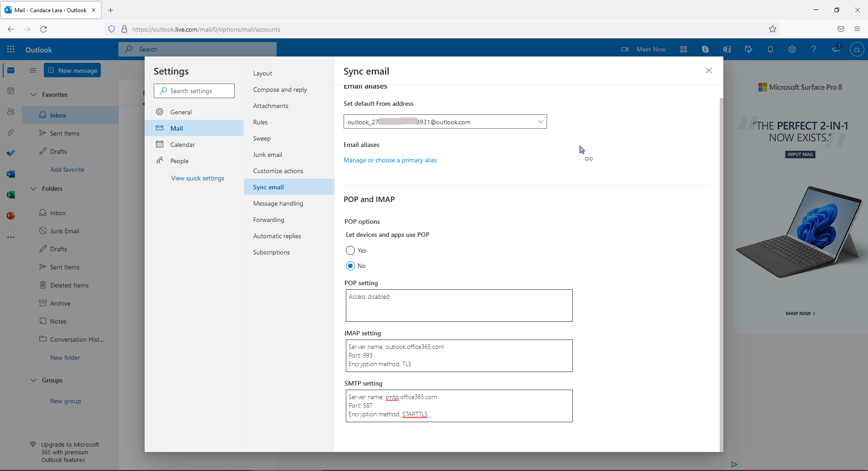Select Yes for POP access
Screen dimensions: 868x471
350,250
